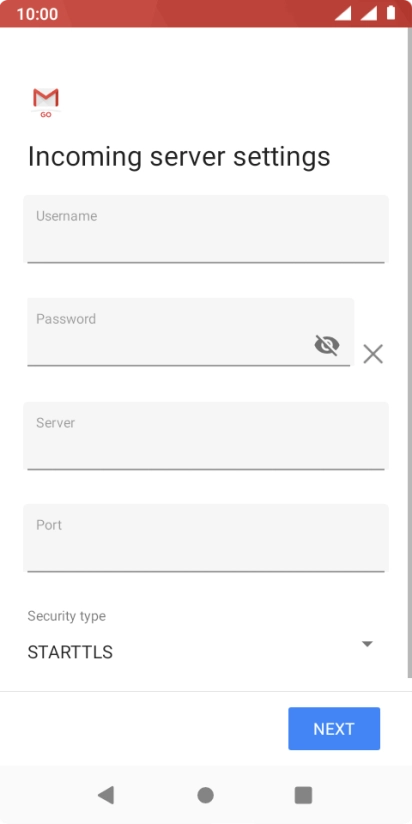This screenshot has height=824, width=412.
Task: Focus the Port input field
Action: point(206,538)
